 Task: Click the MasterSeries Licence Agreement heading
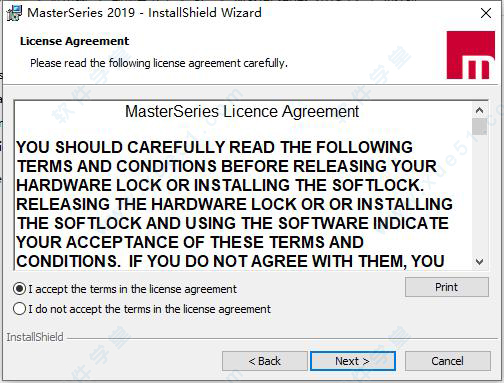coord(242,112)
